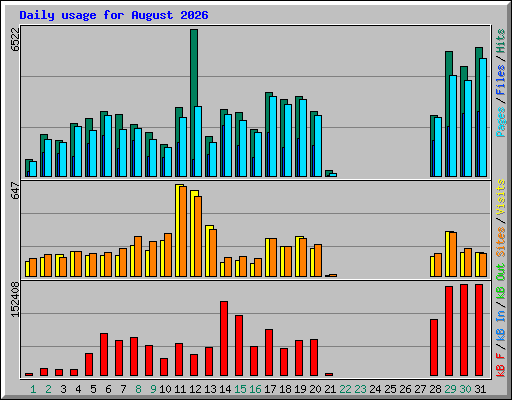
Task: Select the cyan files bar for day 17
Action: pos(273,136)
